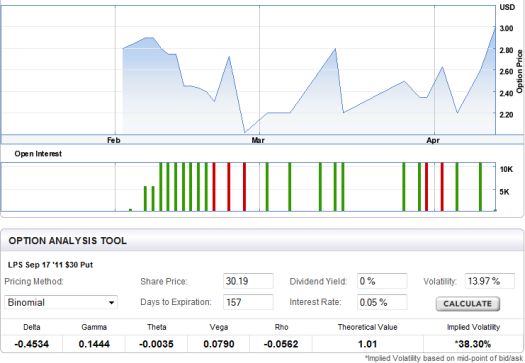Click the Rho value -0.0562
The image size is (525, 363).
281,344
